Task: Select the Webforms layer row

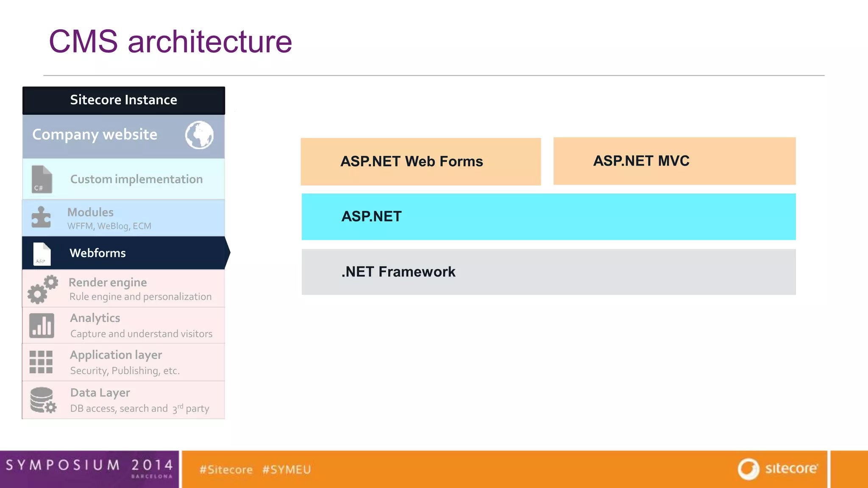Action: click(x=123, y=253)
